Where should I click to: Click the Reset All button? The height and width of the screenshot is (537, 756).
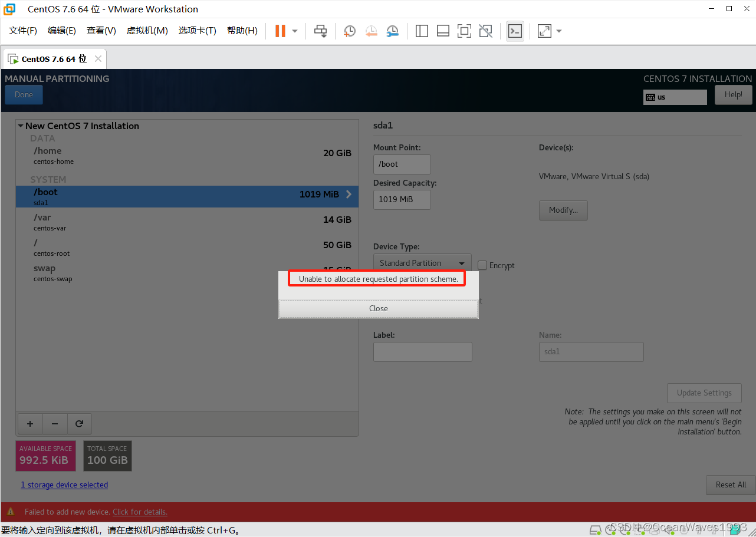pos(731,485)
